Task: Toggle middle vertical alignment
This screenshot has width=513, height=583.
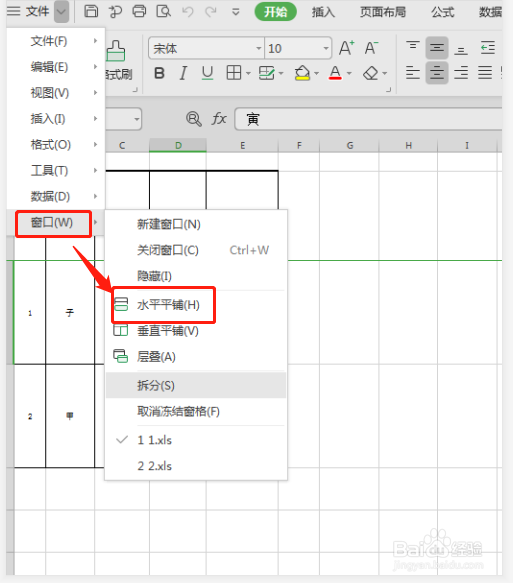Action: (x=437, y=48)
